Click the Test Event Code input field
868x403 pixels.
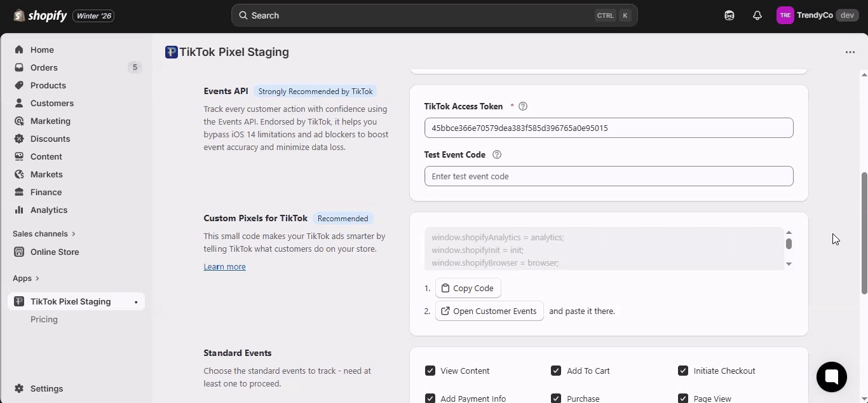click(x=608, y=177)
